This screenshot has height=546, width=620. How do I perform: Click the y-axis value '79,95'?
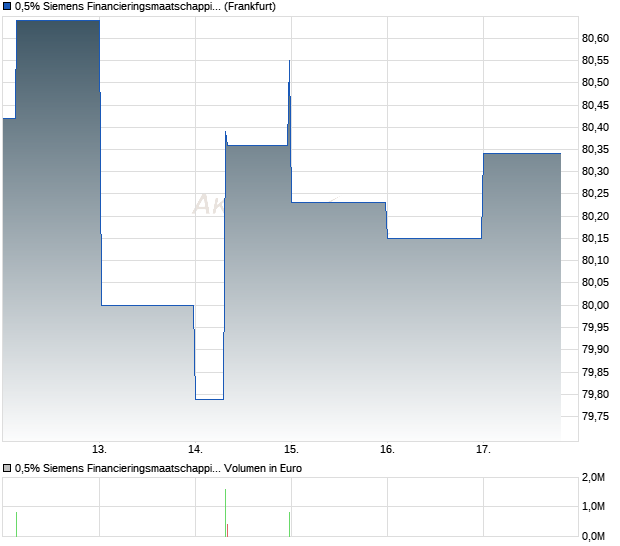pyautogui.click(x=595, y=327)
